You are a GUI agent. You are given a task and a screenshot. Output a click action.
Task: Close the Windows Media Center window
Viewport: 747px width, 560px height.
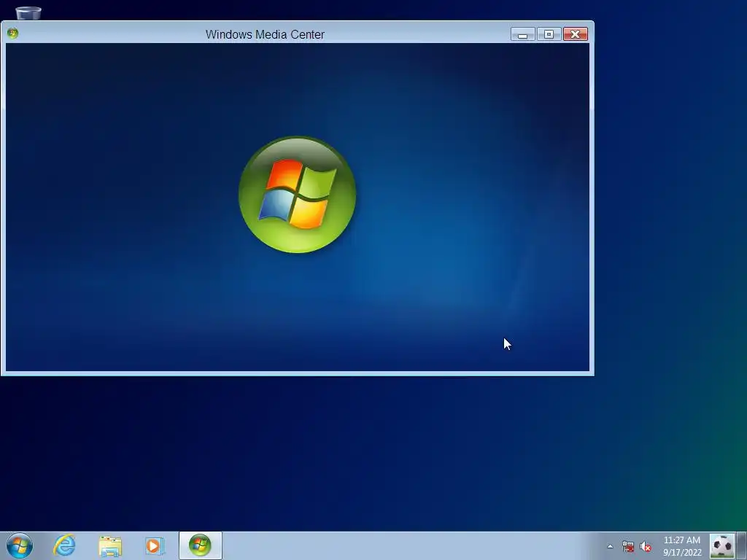(576, 34)
